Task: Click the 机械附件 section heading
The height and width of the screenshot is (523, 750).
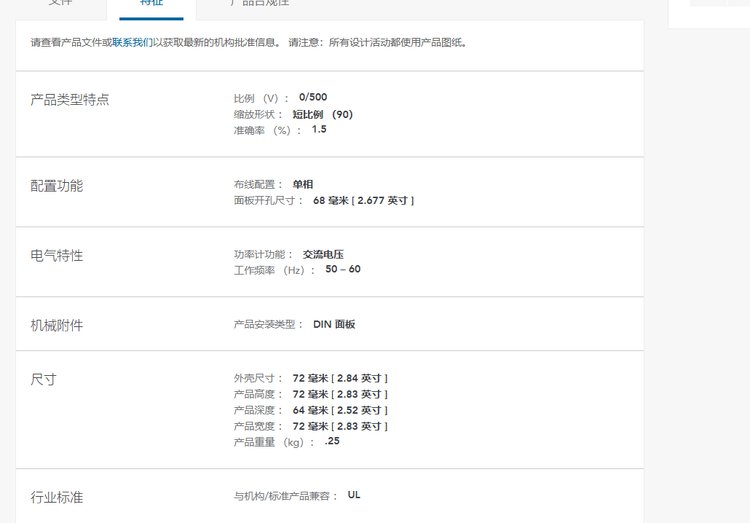Action: tap(57, 326)
